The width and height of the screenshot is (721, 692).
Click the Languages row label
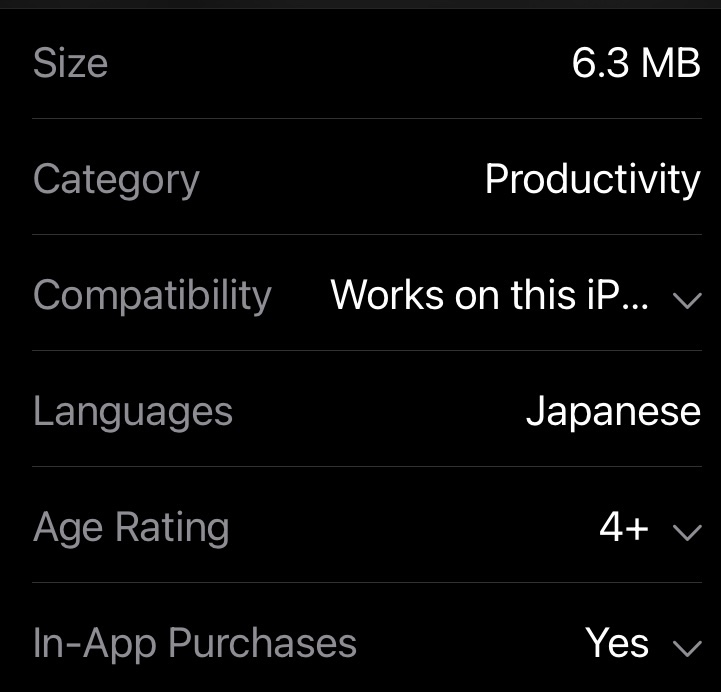coord(132,412)
